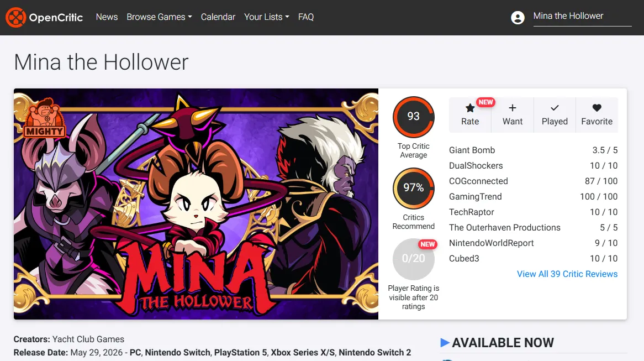Open the OpenCritic home logo
Viewport: 644px width, 361px height.
pos(44,17)
